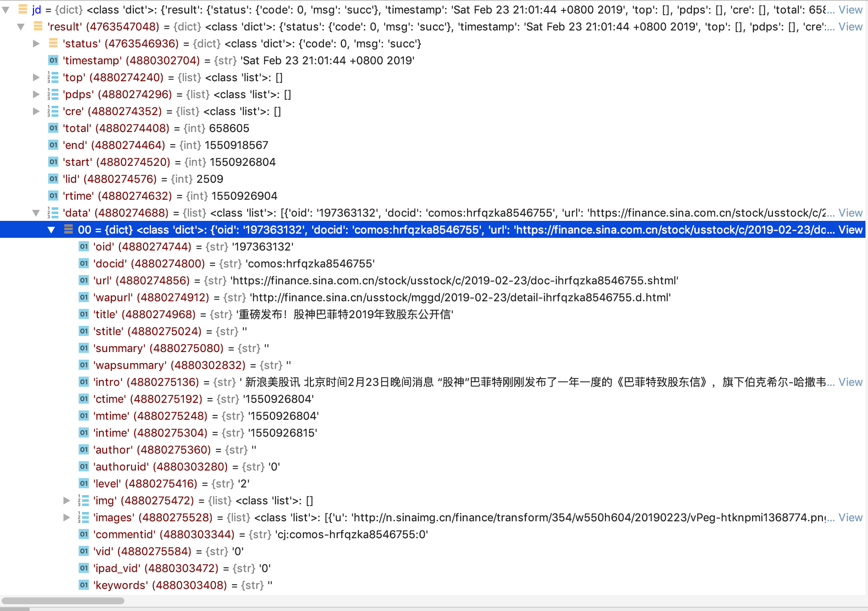Click the list icon beside 'images'
This screenshot has height=611, width=868.
coord(84,517)
